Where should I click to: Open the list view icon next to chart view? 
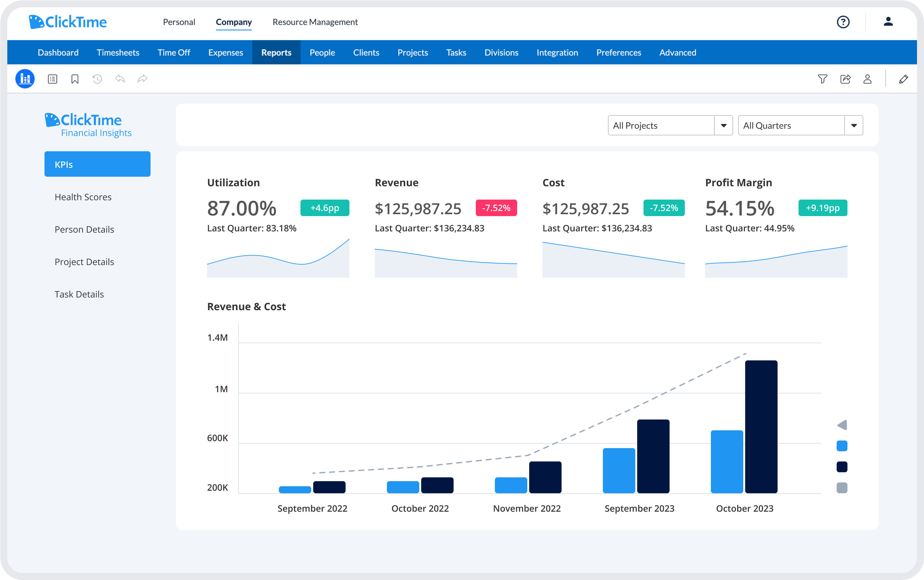(x=52, y=78)
